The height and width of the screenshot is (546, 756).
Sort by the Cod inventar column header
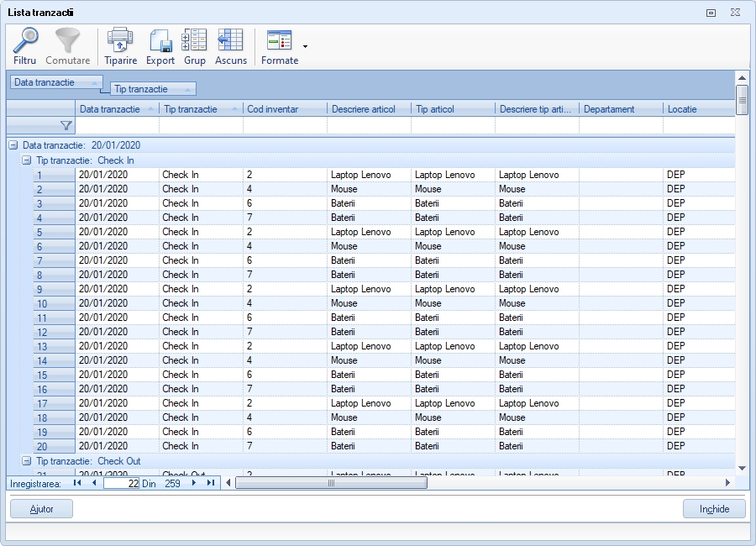point(272,110)
